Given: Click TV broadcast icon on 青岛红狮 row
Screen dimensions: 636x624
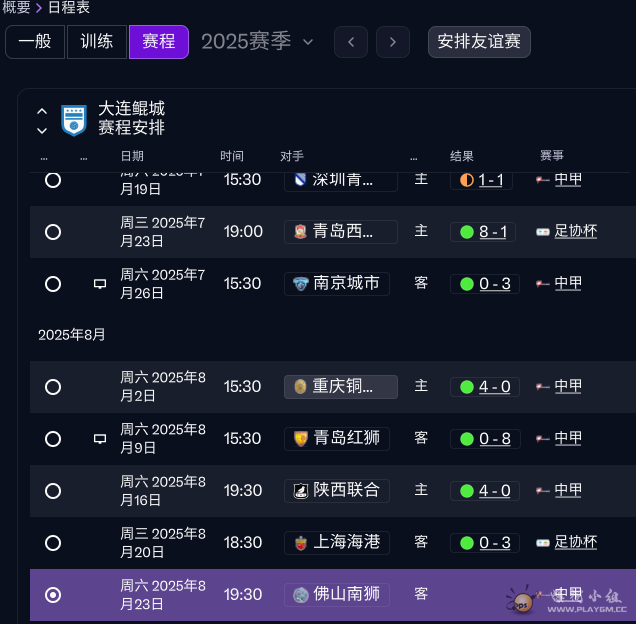Looking at the screenshot, I should coord(100,439).
